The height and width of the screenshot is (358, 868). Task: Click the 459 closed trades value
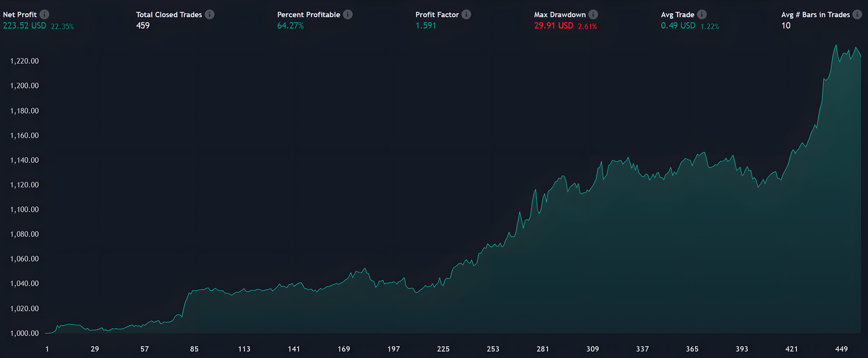(x=143, y=26)
